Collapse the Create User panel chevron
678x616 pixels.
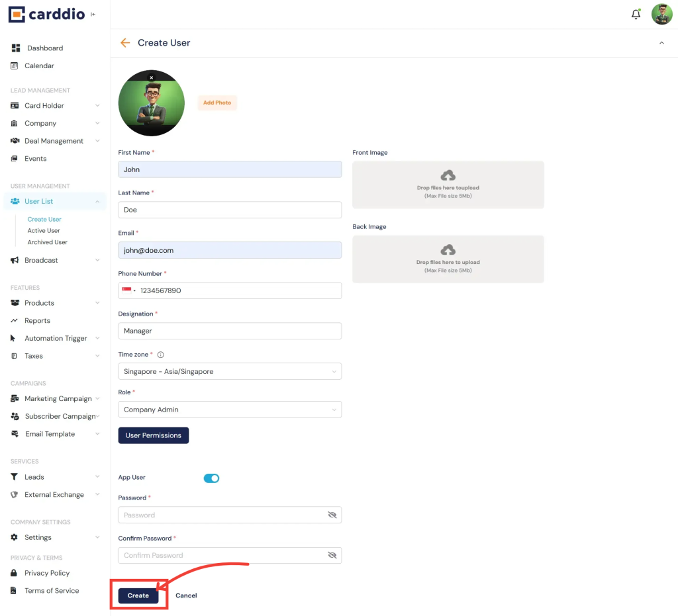pos(661,41)
